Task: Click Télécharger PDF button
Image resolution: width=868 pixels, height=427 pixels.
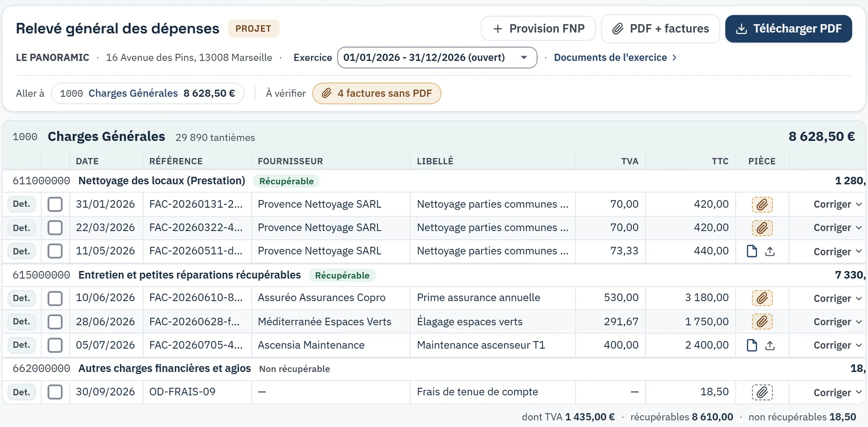Action: (789, 29)
